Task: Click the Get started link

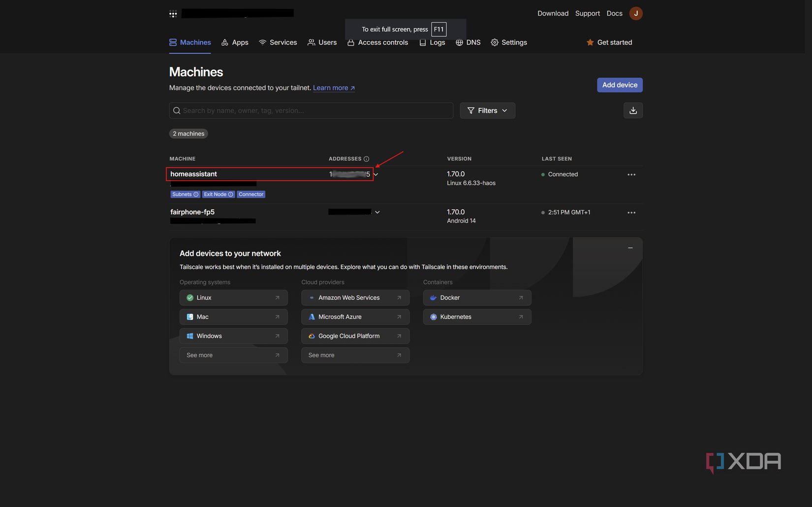Action: click(x=609, y=42)
